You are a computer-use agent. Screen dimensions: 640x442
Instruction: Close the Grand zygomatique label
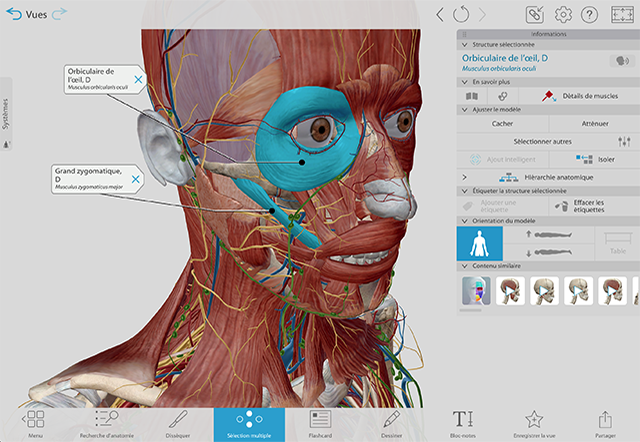coord(136,179)
